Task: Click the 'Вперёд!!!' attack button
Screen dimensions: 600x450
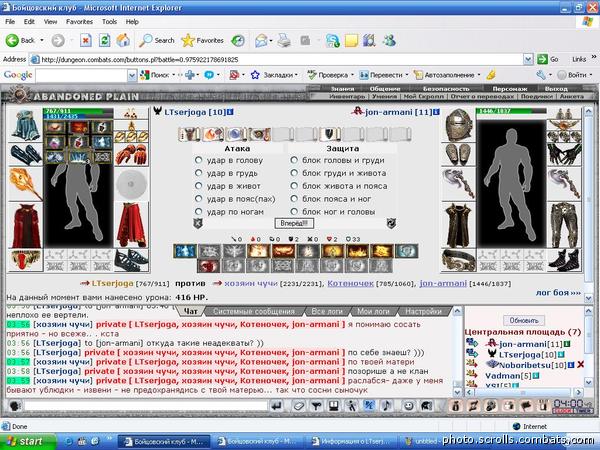Action: [294, 223]
